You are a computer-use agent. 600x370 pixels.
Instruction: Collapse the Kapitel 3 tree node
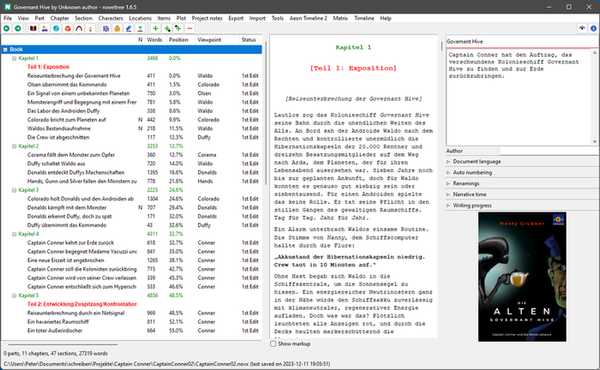[x=14, y=190]
